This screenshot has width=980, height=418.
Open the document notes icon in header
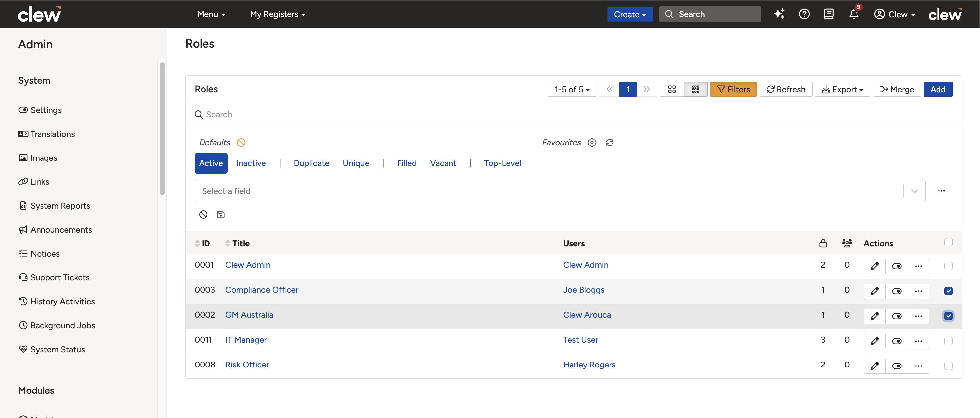tap(829, 14)
